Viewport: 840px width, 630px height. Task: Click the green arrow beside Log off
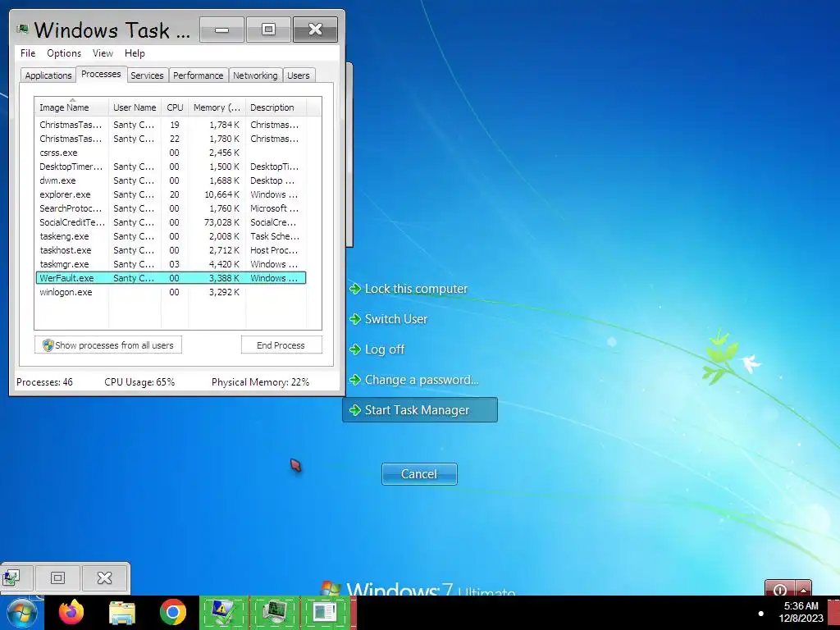[x=354, y=349]
